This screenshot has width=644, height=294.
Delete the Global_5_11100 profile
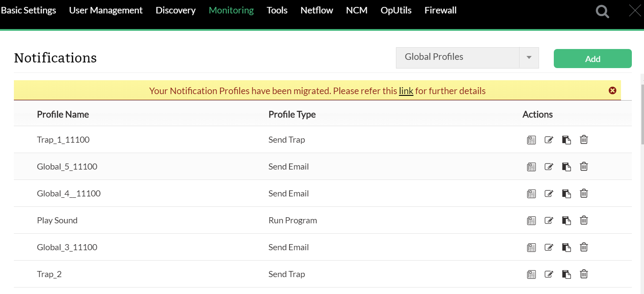click(x=584, y=167)
